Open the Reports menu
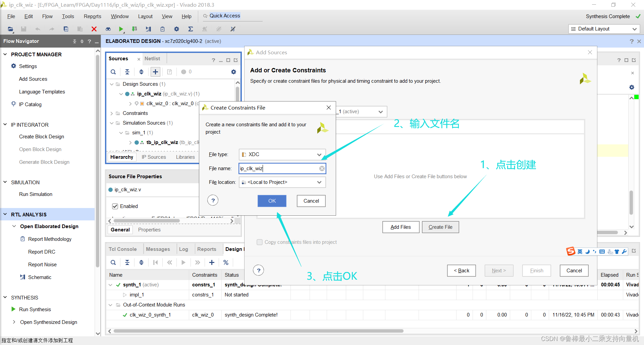Screen dimensions: 644x345 coord(92,16)
